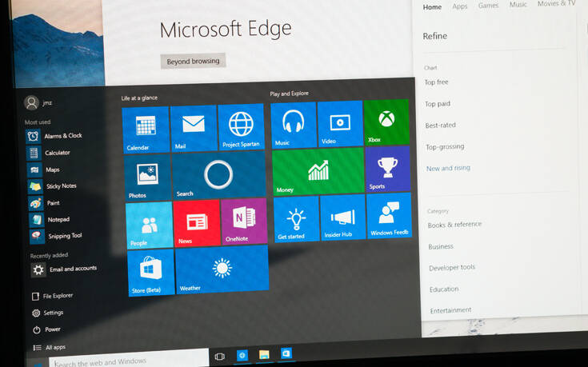Select Top free chart filter

pyautogui.click(x=437, y=82)
